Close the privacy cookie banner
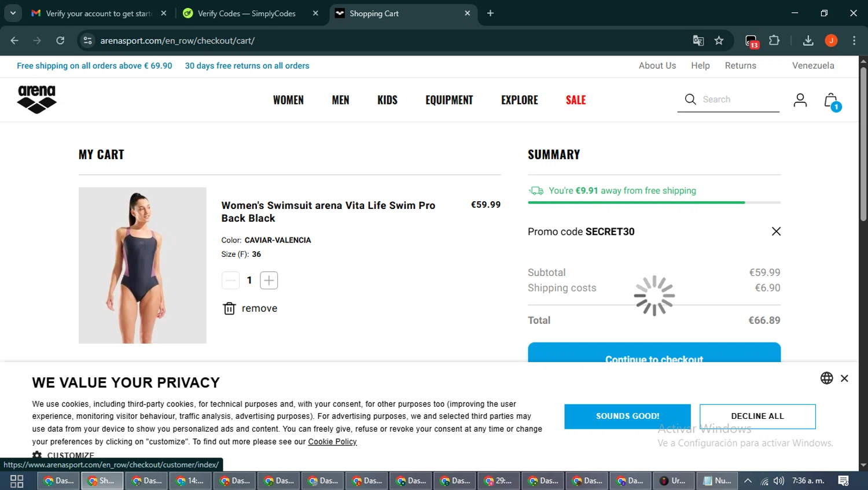 (844, 378)
